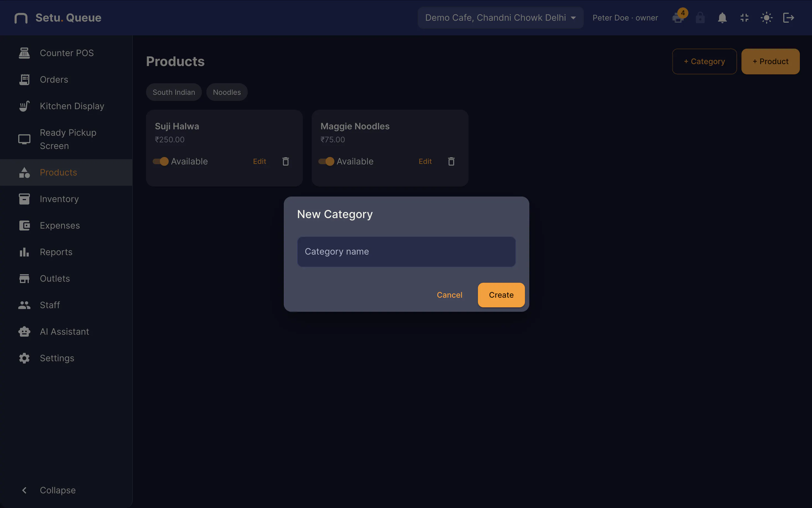The height and width of the screenshot is (508, 812).
Task: Open Expenses from the sidebar
Action: pos(66,226)
